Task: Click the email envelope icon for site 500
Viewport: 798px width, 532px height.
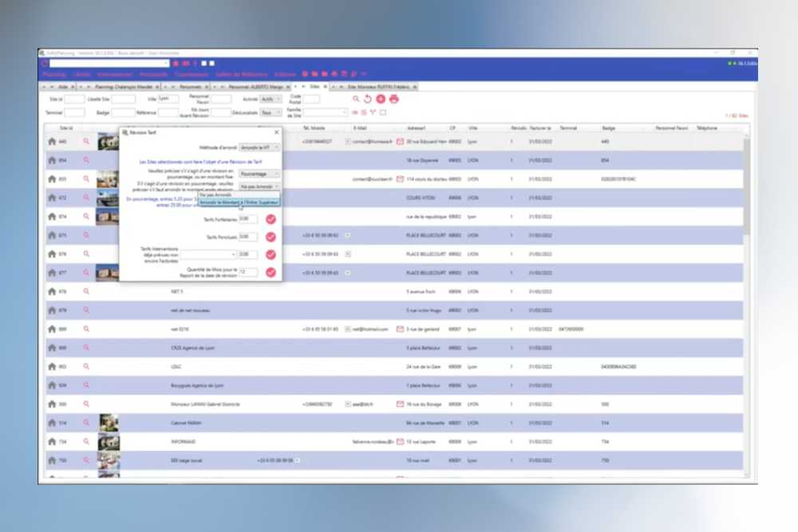Action: (400, 404)
